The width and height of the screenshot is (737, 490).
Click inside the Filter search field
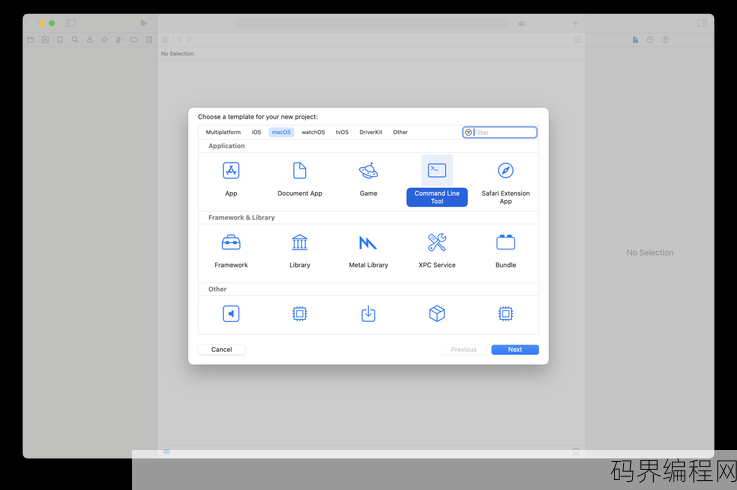pos(500,133)
